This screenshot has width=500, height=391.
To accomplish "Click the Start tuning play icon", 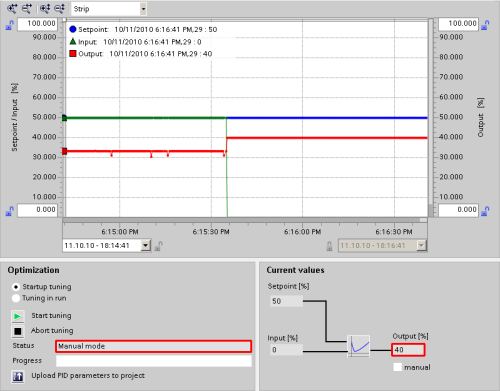I will pos(18,316).
